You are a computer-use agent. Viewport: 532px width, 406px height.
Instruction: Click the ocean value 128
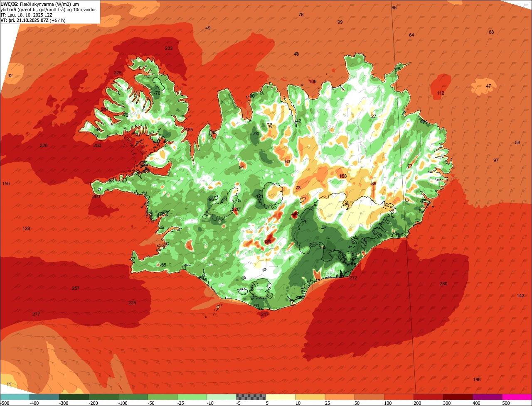(x=27, y=229)
